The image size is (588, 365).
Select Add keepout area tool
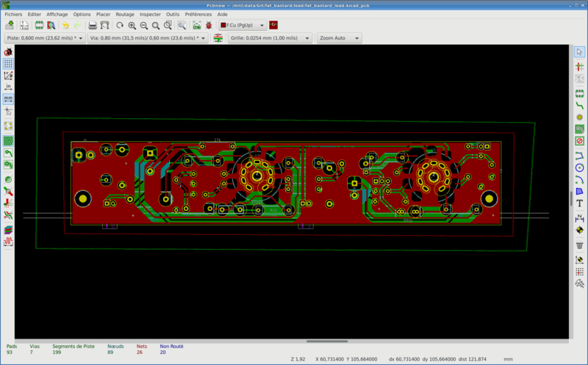(579, 141)
